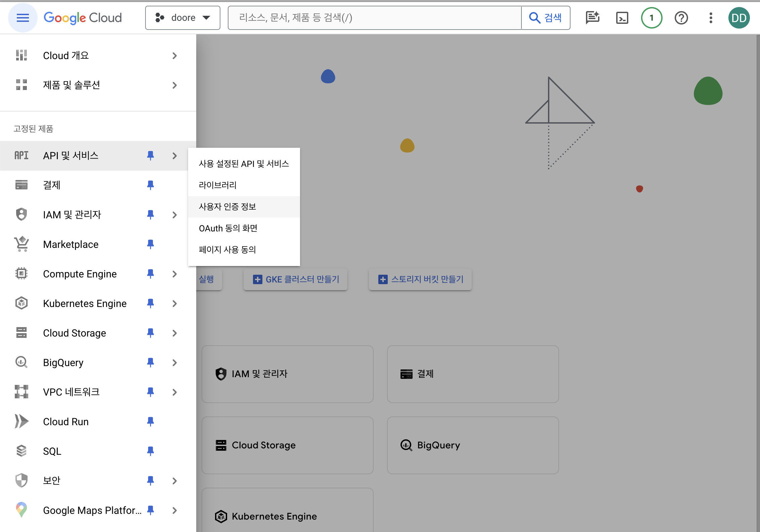
Task: Click the green decorative blob shape
Action: (708, 91)
